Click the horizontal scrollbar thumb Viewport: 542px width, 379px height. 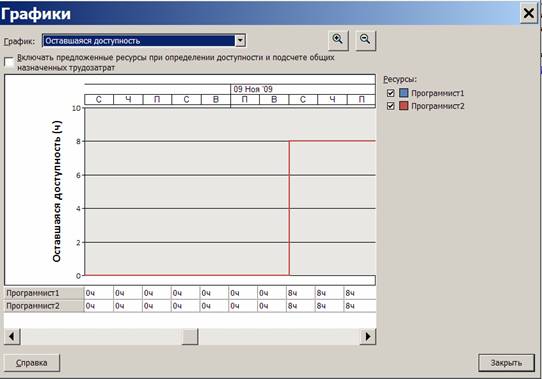(x=190, y=336)
